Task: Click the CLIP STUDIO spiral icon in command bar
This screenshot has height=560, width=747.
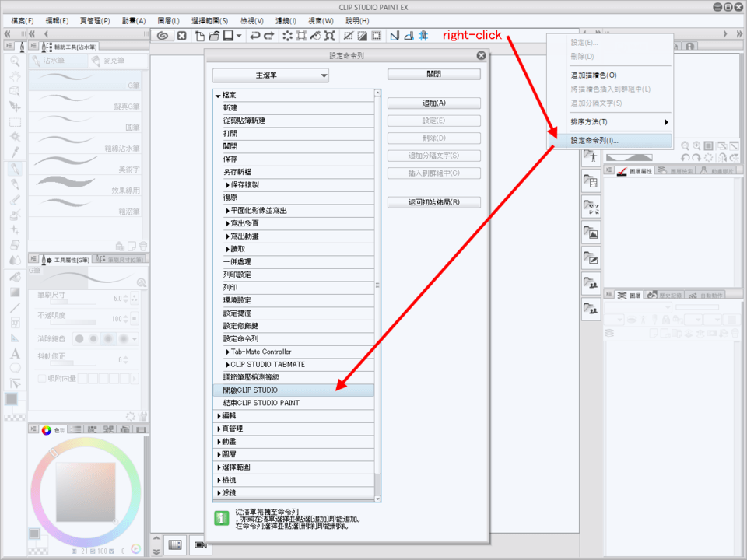Action: (x=163, y=36)
